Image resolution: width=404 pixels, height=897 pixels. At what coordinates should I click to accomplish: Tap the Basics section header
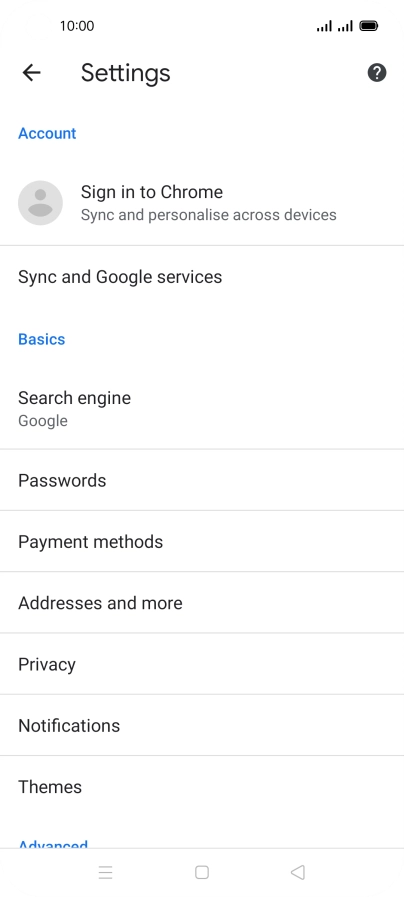click(42, 339)
